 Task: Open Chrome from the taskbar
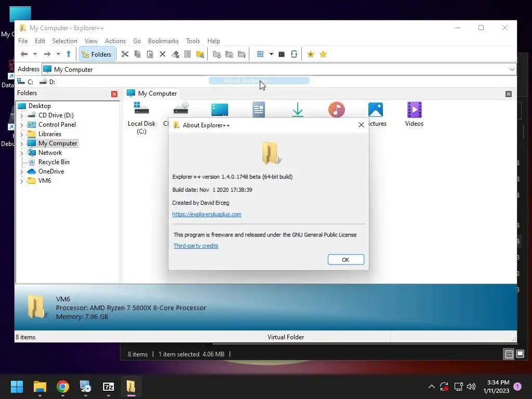tap(63, 387)
